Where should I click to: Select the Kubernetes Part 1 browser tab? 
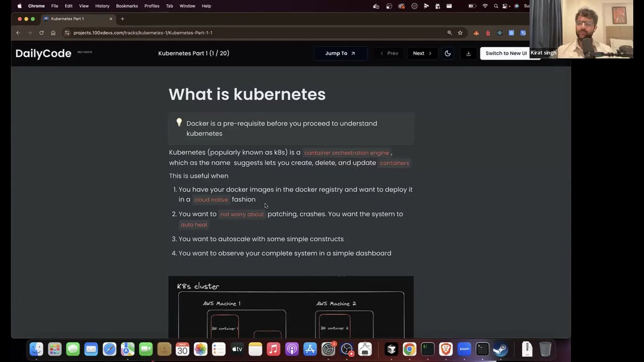77,19
